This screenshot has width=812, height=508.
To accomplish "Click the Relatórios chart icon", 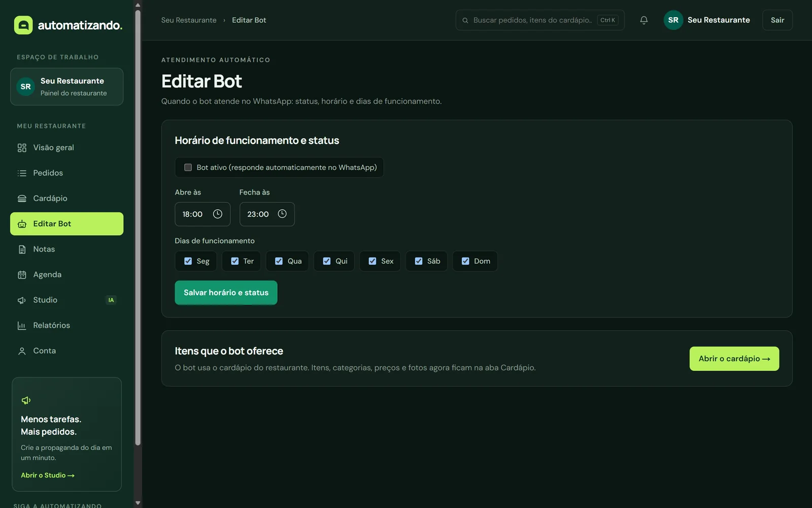I will 22,326.
